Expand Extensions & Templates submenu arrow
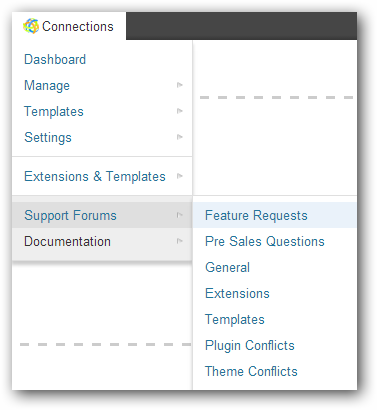The width and height of the screenshot is (377, 410). pyautogui.click(x=180, y=176)
